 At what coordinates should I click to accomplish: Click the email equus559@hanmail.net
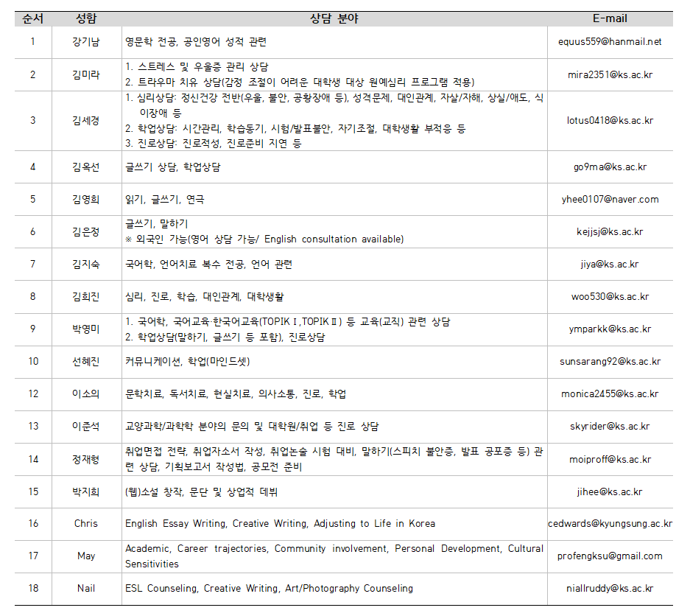click(x=610, y=42)
